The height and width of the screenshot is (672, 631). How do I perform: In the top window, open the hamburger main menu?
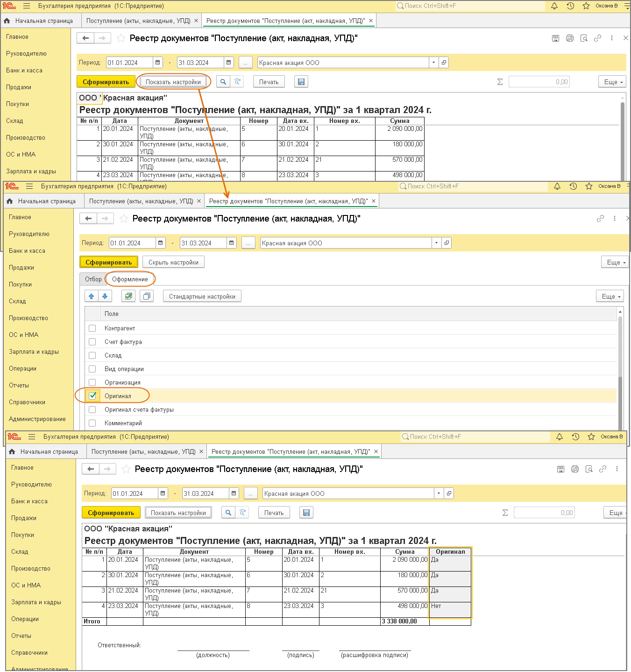pos(27,6)
